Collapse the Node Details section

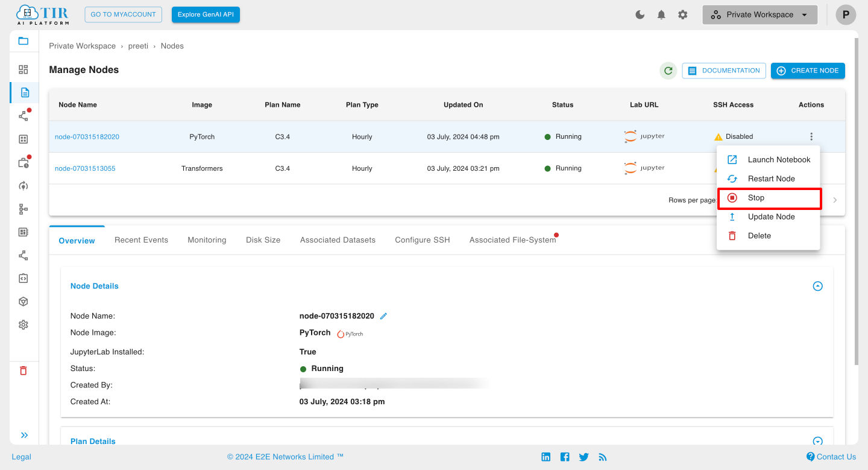(x=818, y=286)
